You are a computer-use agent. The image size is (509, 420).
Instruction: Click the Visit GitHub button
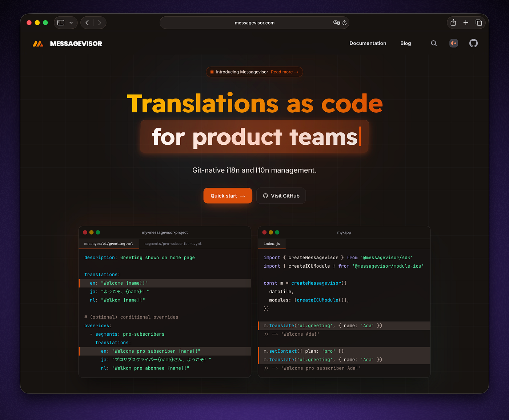click(281, 196)
